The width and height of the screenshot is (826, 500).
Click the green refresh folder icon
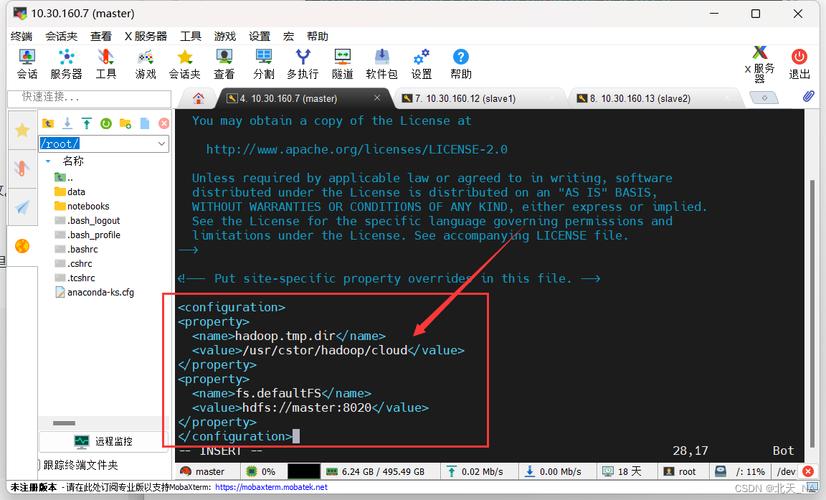[106, 123]
